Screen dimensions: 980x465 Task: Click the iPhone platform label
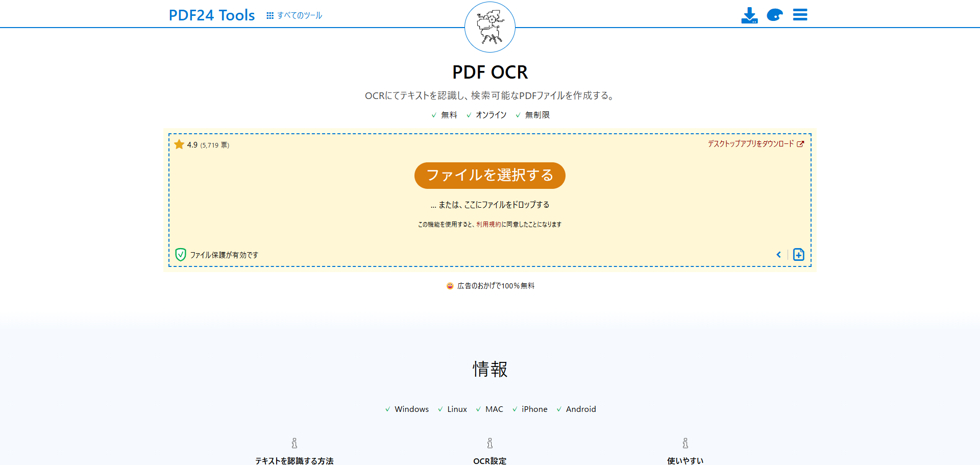click(x=534, y=409)
